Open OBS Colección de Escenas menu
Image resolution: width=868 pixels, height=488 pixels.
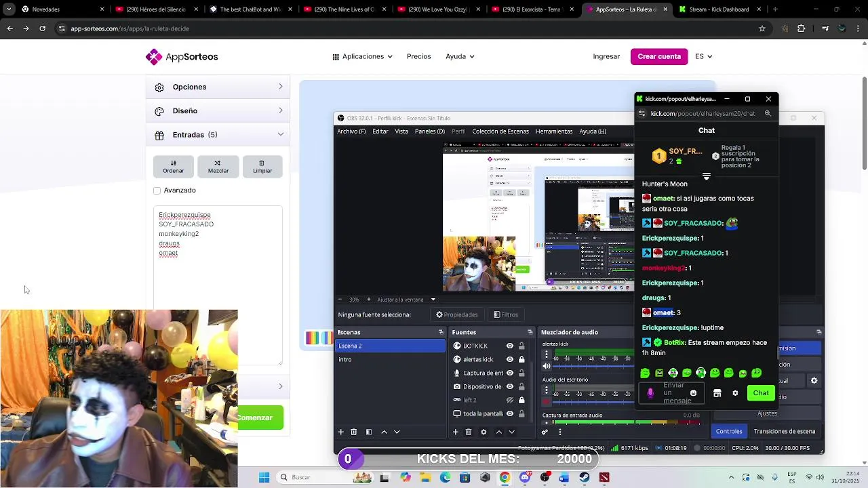coord(500,131)
